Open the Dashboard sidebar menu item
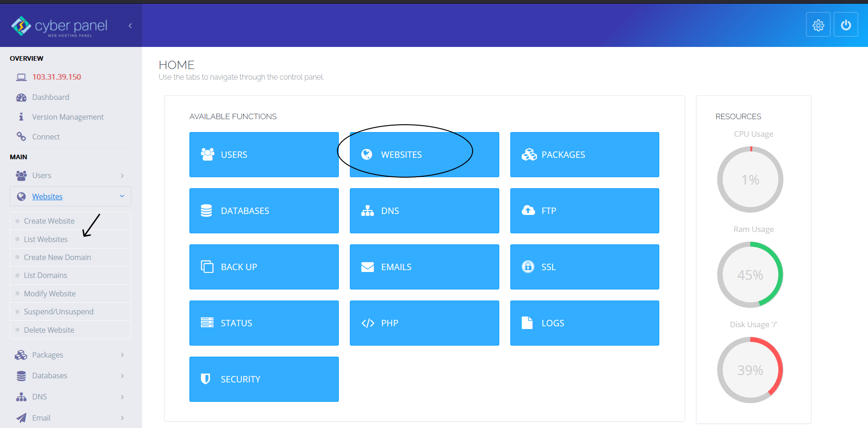This screenshot has height=428, width=868. pos(51,97)
